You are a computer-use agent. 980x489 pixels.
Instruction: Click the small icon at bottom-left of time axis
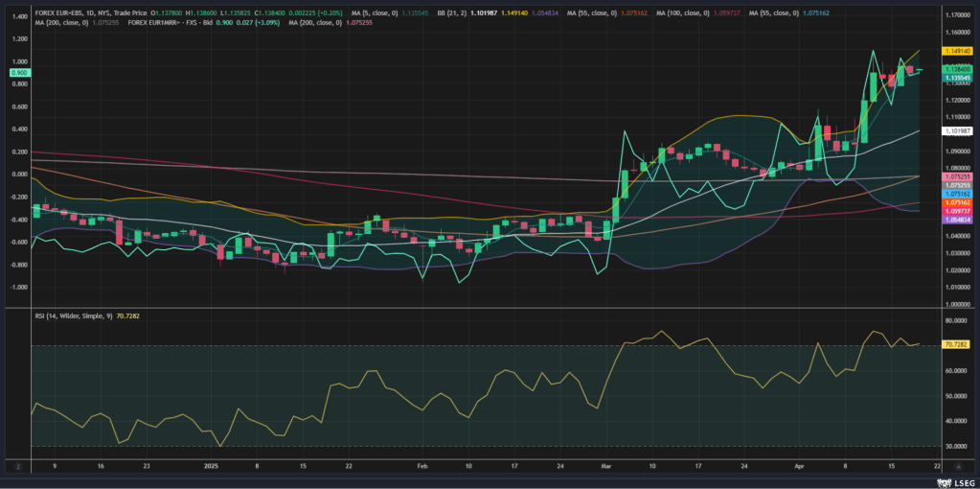pyautogui.click(x=18, y=465)
